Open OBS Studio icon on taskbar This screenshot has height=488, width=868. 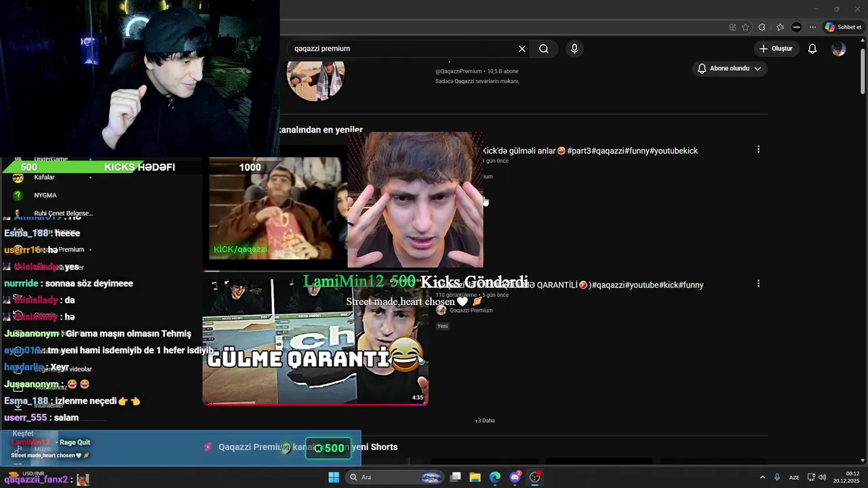pos(534,477)
